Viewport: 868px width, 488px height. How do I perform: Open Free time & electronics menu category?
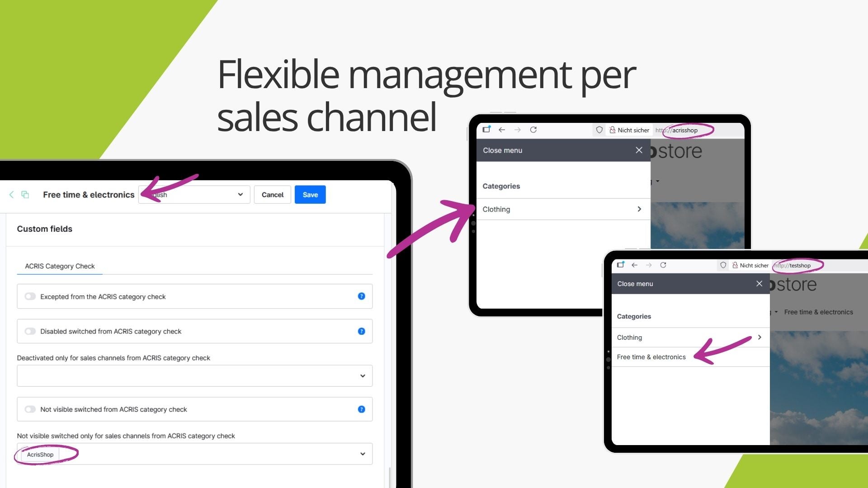651,357
